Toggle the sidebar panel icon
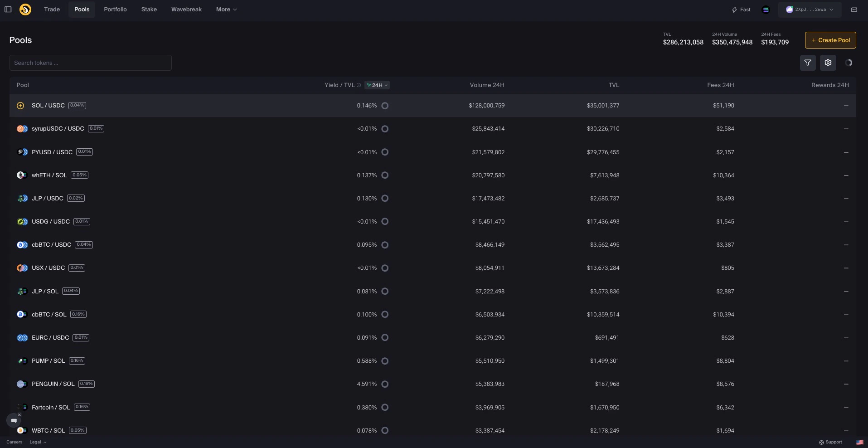868x448 pixels. point(8,10)
